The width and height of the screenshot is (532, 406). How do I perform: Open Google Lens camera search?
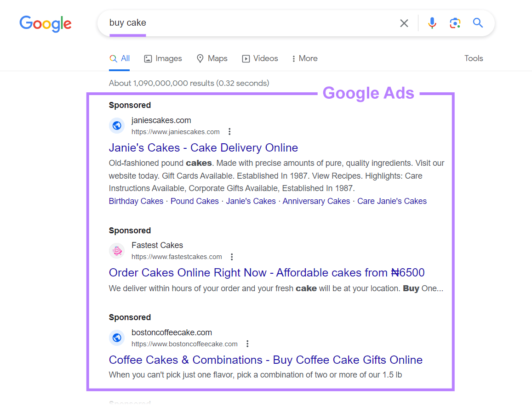(455, 23)
